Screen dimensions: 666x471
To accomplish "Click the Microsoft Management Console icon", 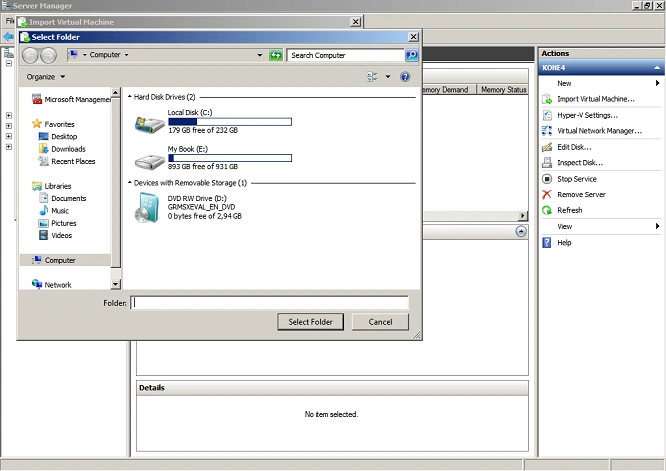I will pyautogui.click(x=37, y=99).
